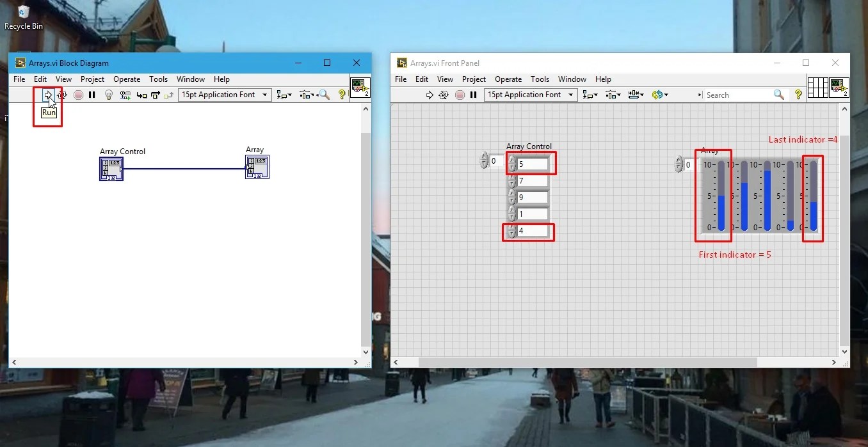Open the Window menu in the Block Diagram
This screenshot has width=868, height=447.
click(190, 79)
